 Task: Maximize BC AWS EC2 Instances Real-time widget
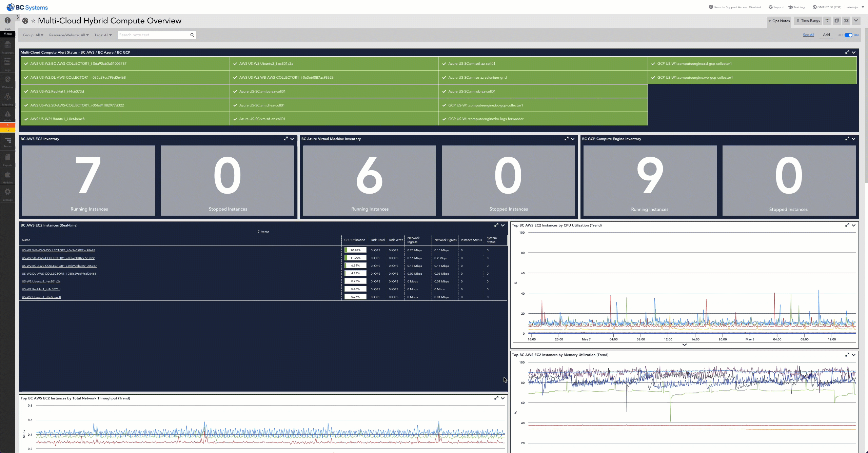point(496,225)
